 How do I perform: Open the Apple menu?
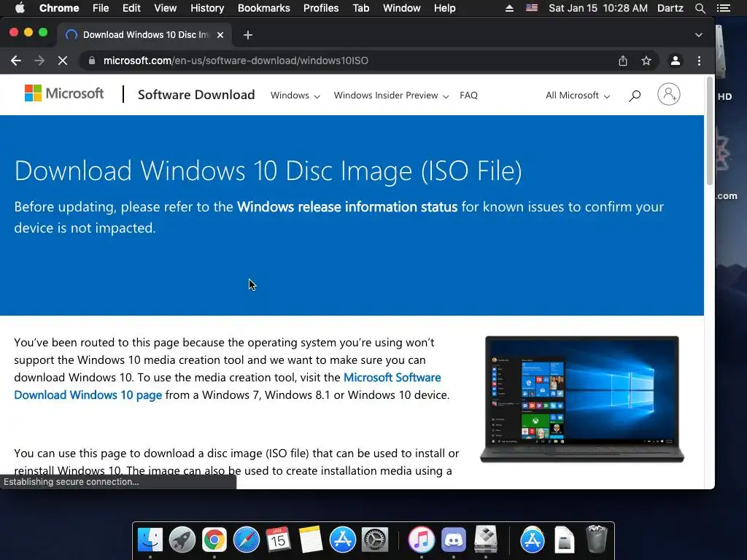coord(20,8)
